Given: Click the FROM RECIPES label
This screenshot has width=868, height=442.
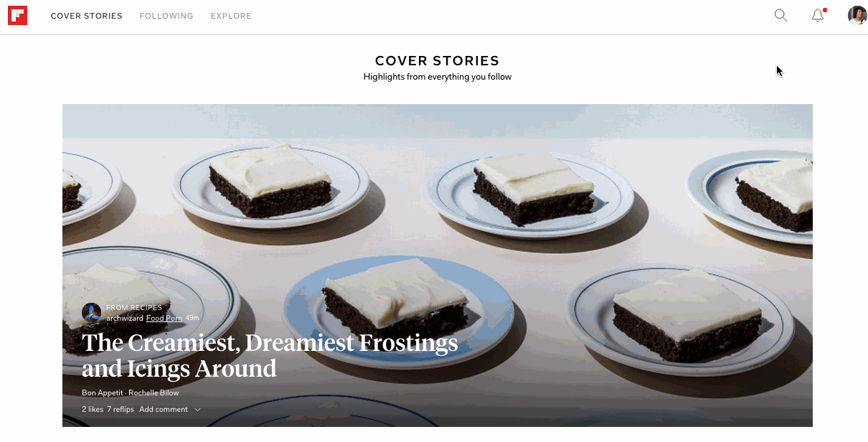Looking at the screenshot, I should (x=134, y=308).
